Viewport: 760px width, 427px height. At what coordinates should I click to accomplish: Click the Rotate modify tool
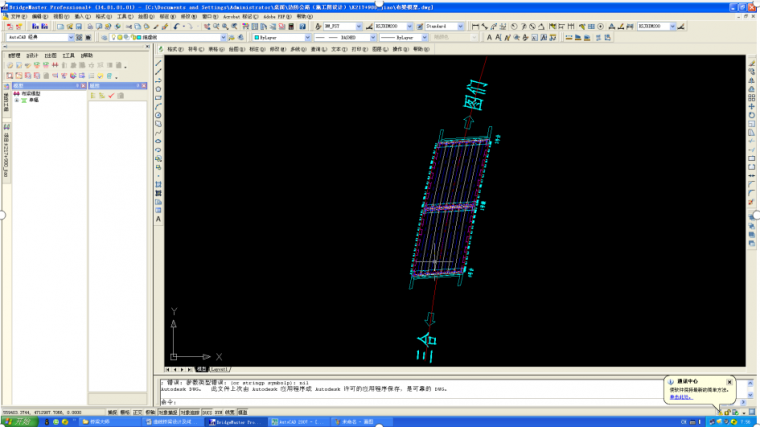(752, 115)
